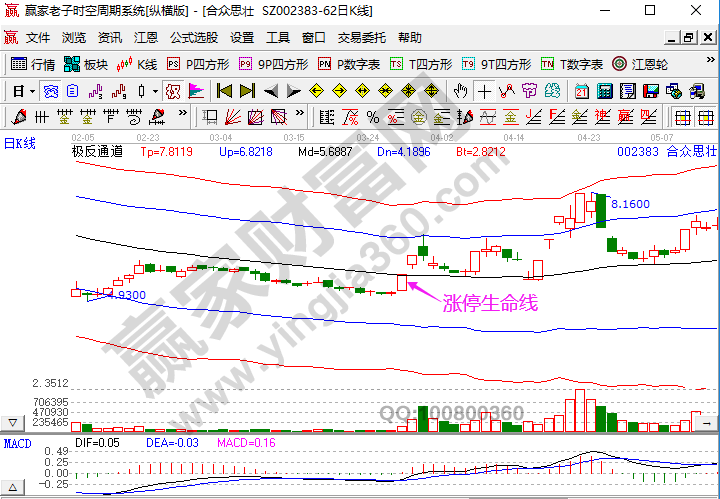Select the hand pan tool
720x499 pixels.
[x=460, y=91]
